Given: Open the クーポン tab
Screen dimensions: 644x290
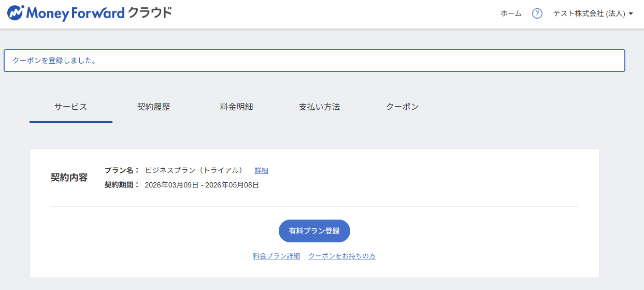Looking at the screenshot, I should point(402,107).
